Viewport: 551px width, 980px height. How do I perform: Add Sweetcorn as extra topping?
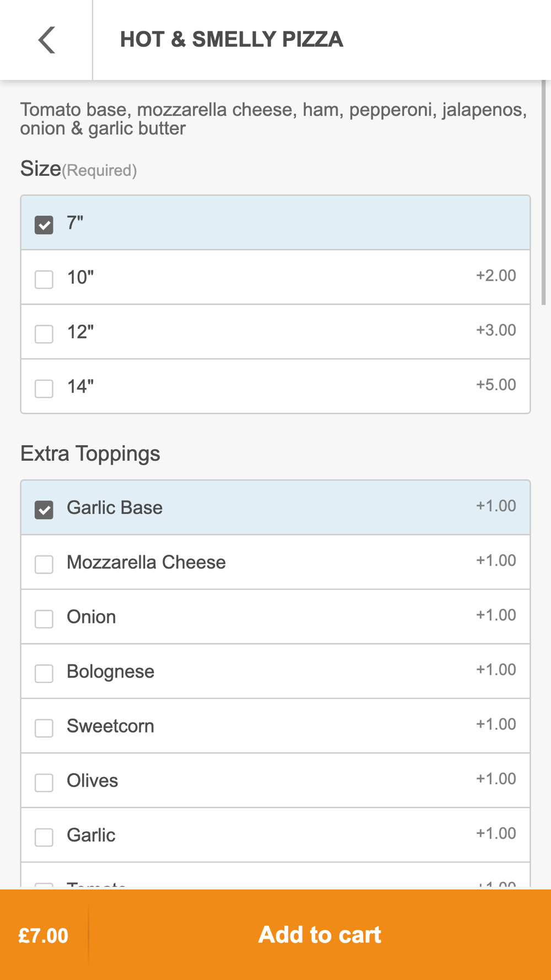(44, 728)
